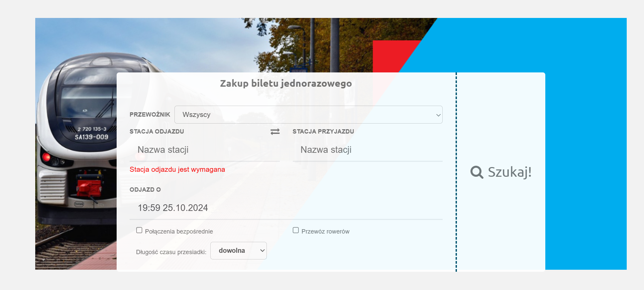
Task: Click the Długość czasu przesiadki label
Action: point(171,252)
